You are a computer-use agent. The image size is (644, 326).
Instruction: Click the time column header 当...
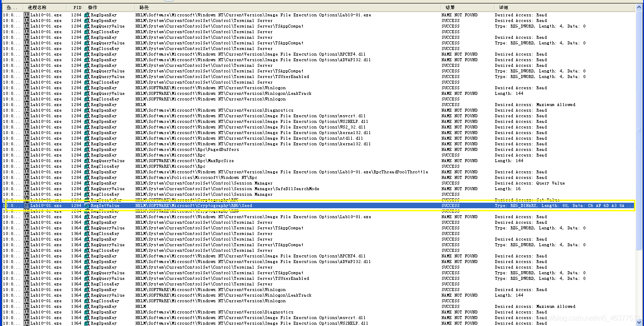coord(13,7)
